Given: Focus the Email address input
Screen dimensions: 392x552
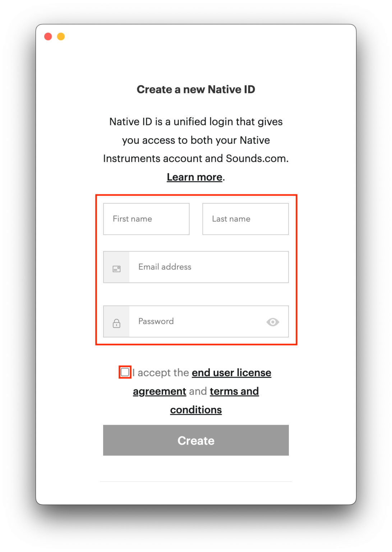Looking at the screenshot, I should click(208, 267).
